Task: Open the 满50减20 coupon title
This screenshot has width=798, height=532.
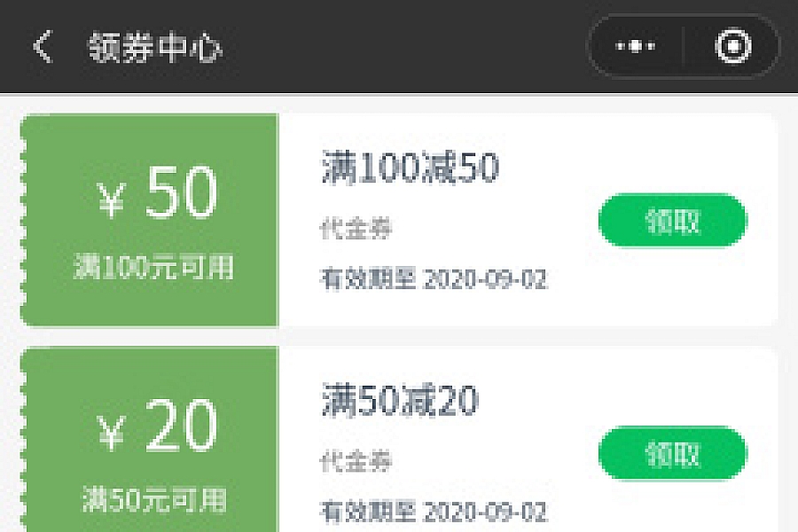Action: (400, 400)
